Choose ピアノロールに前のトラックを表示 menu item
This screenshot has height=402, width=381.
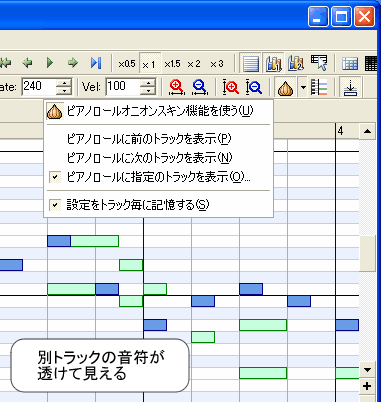[158, 139]
